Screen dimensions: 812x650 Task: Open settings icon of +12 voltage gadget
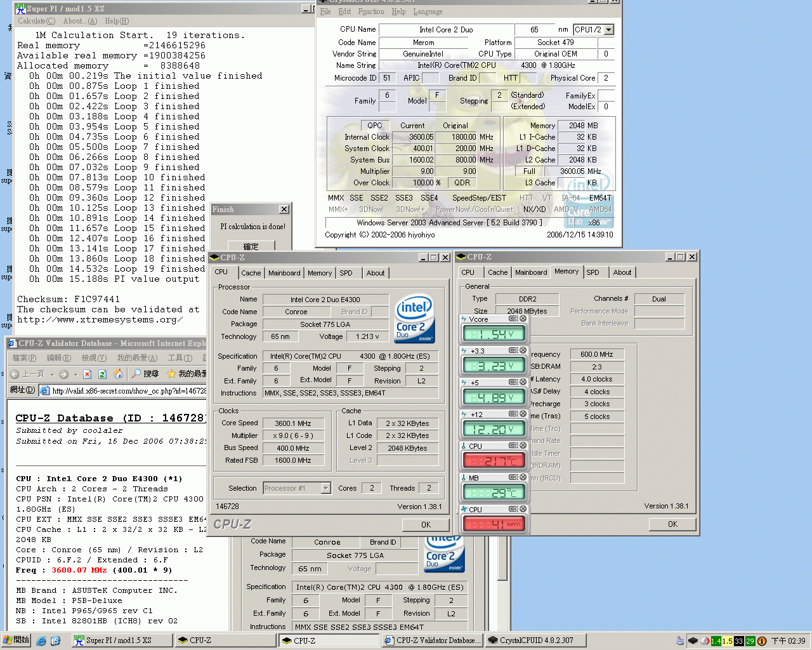click(513, 414)
